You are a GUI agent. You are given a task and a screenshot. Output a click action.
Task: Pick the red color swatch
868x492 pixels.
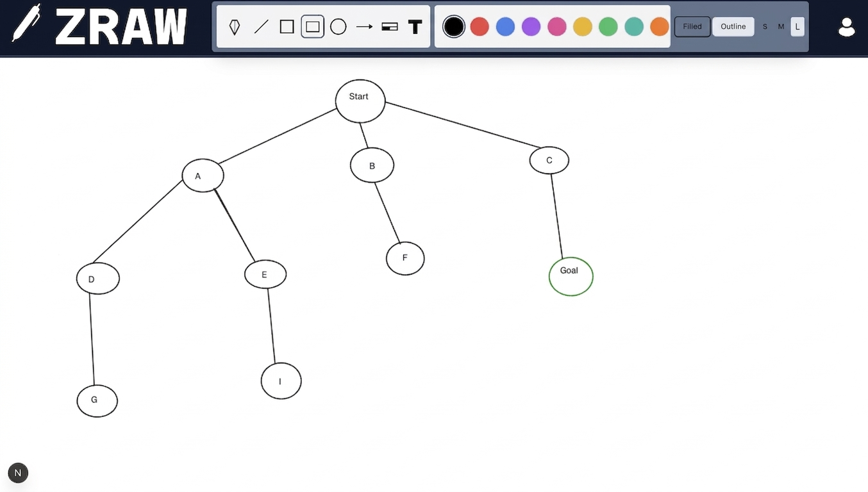[x=480, y=27]
